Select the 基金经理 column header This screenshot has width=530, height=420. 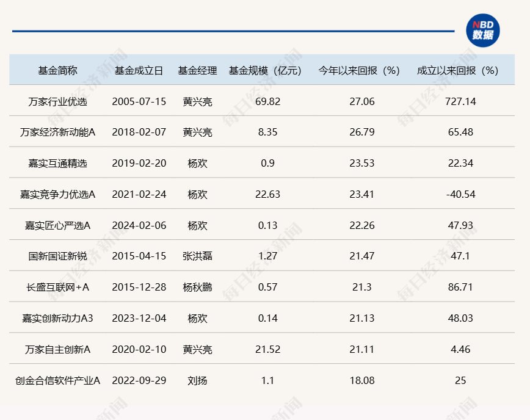pyautogui.click(x=197, y=70)
